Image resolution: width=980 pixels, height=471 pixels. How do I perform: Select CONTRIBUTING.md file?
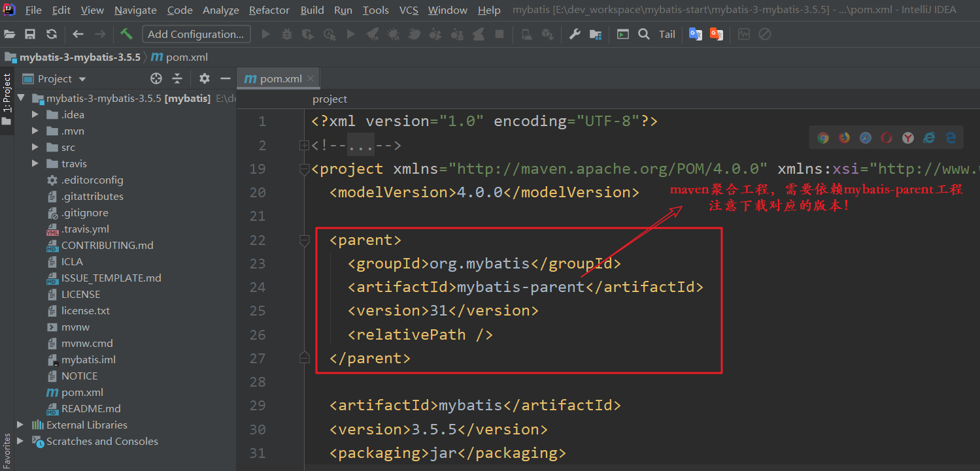107,245
